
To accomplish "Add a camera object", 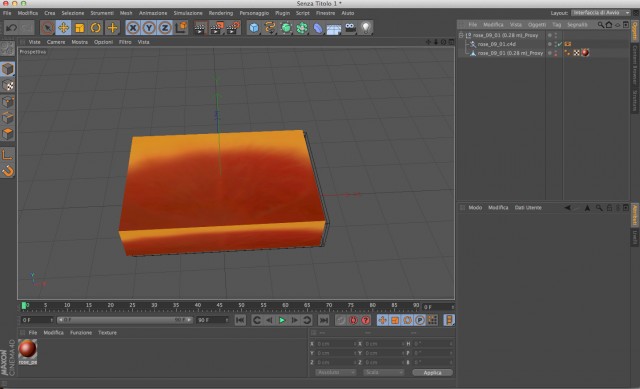I will (x=350, y=28).
